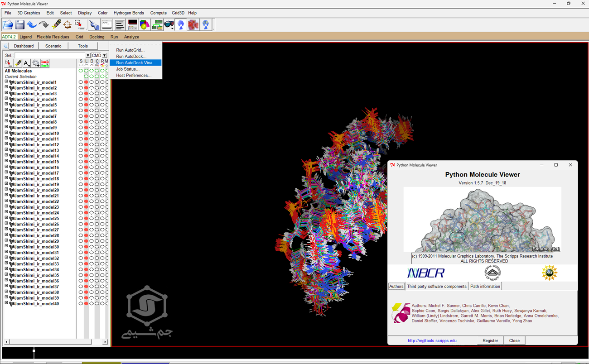
Task: Expand the JamShimi_ir_model1 tree node
Action: [6, 82]
